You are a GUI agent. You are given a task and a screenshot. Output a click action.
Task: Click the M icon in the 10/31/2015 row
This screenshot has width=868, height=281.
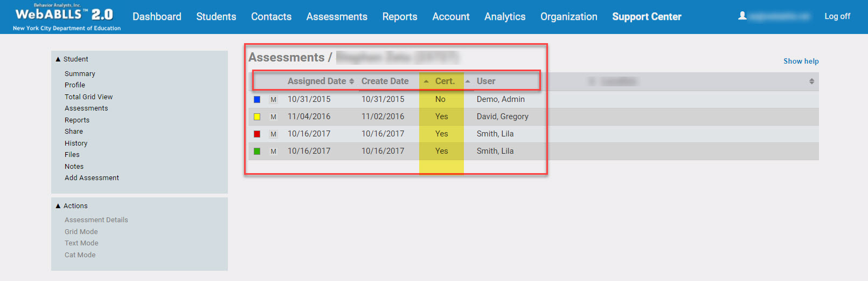273,100
